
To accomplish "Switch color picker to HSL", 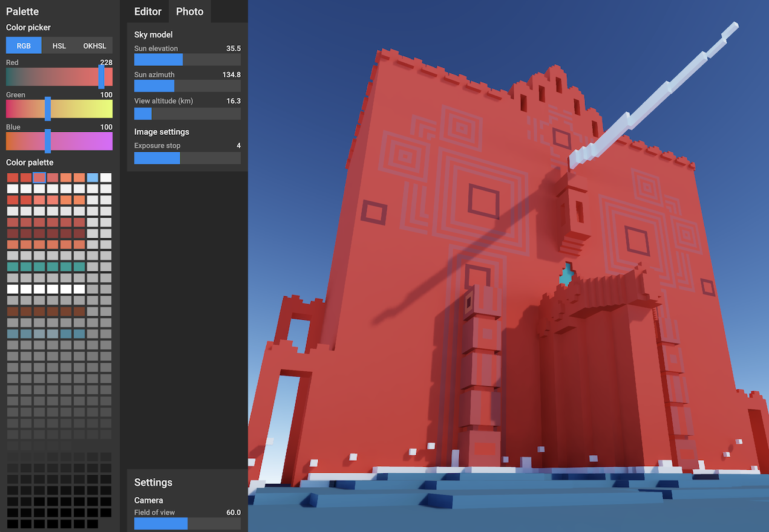I will coord(59,46).
